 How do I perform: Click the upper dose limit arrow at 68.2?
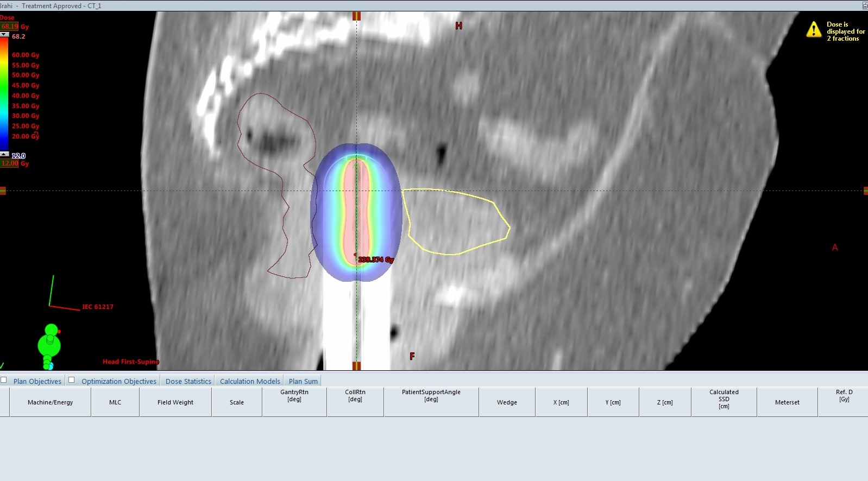coord(4,35)
